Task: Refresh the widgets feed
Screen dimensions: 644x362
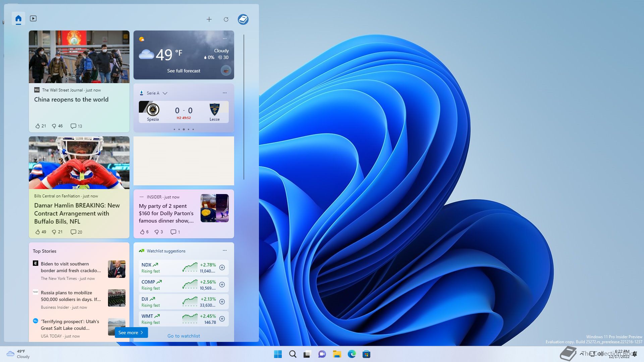Action: [226, 19]
